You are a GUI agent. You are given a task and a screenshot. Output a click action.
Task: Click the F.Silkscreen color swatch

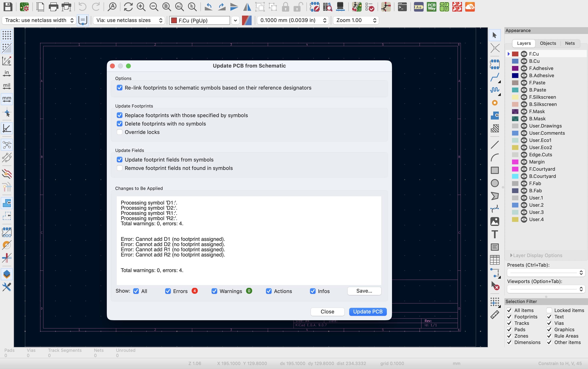tap(515, 97)
